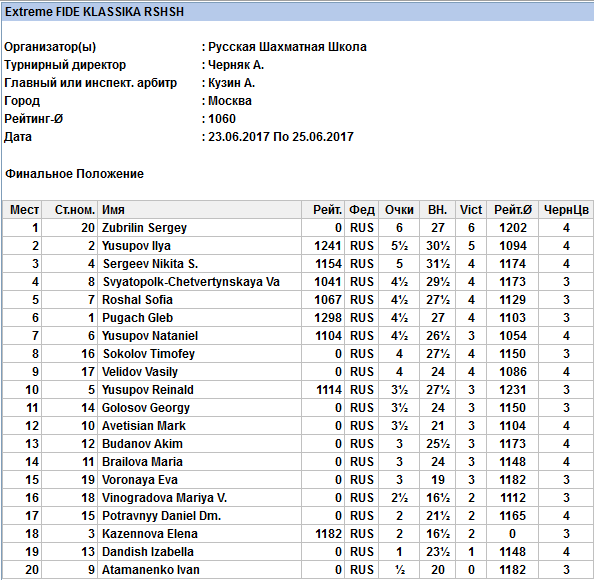
Task: Sort by the Очки column header
Action: coord(399,209)
